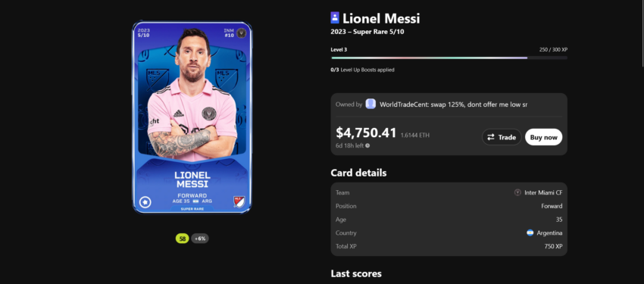Click the round ball badge on card's lower left

click(145, 202)
